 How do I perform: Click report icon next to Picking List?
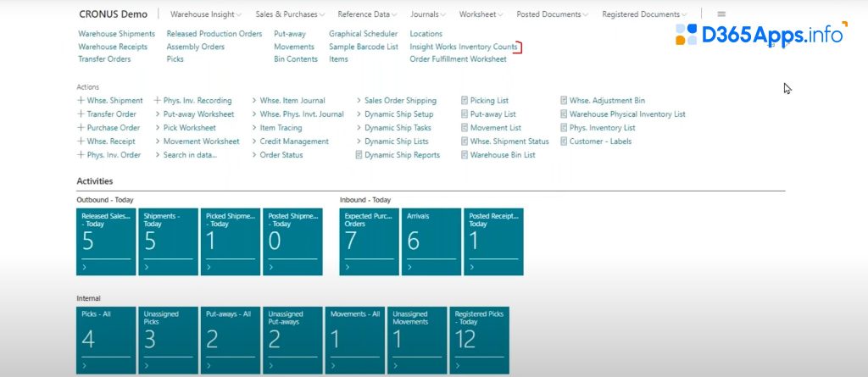tap(465, 101)
